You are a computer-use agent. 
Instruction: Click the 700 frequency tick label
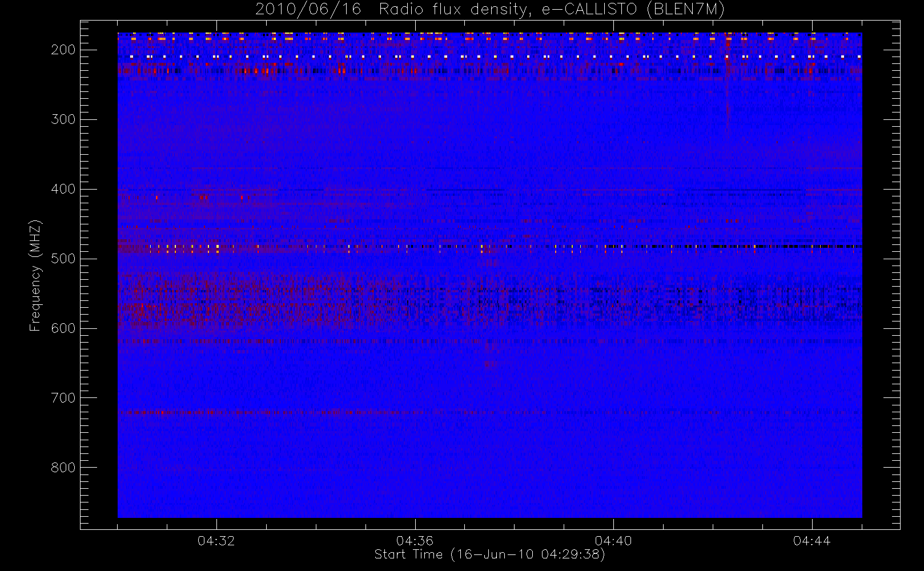pos(63,398)
